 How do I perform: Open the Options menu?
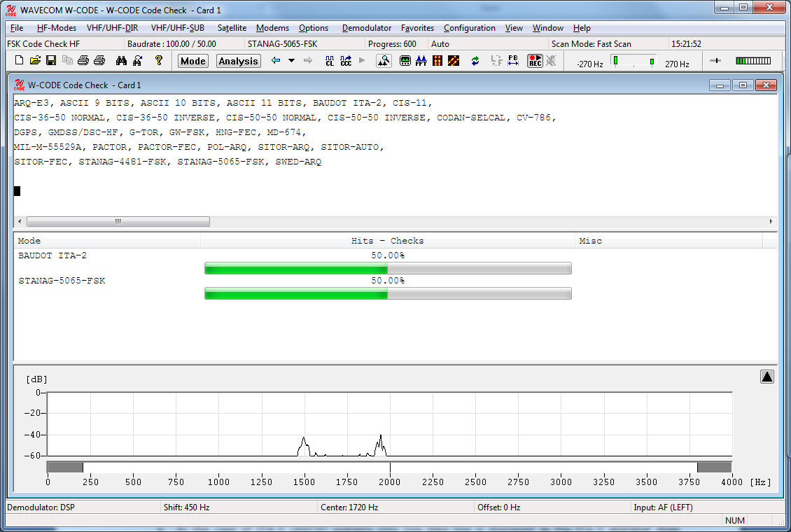click(314, 28)
